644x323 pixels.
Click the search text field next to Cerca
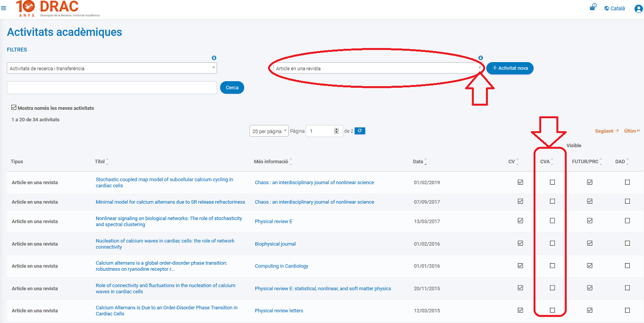click(x=112, y=88)
